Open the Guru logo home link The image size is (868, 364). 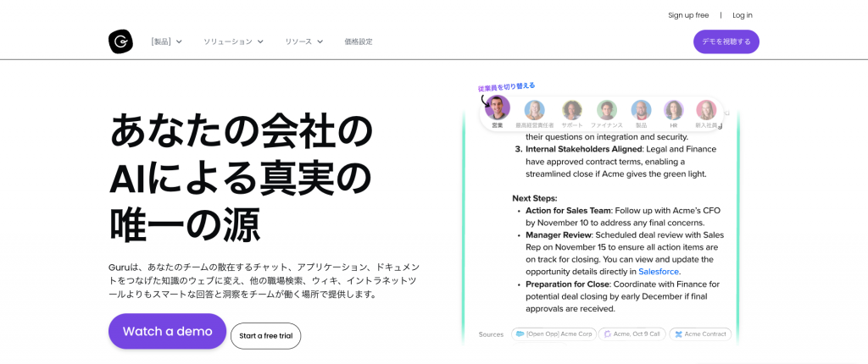tap(120, 41)
